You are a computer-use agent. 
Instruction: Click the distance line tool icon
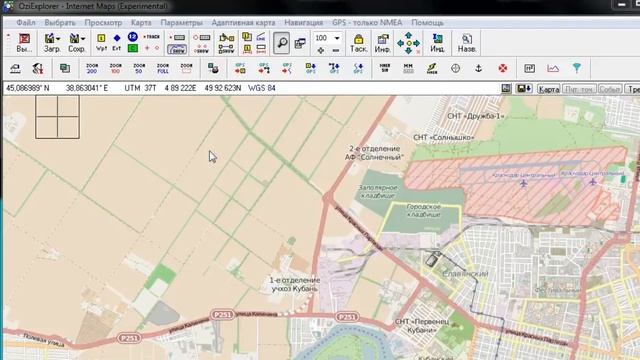pos(261,37)
